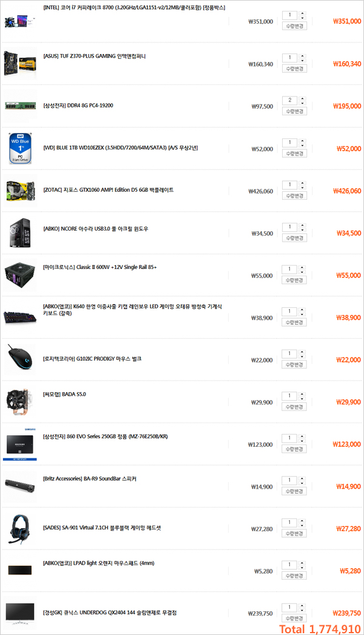This screenshot has height=635, width=364.
Task: Open the ZOTAC GTX1060 graphics card image
Action: point(20,191)
